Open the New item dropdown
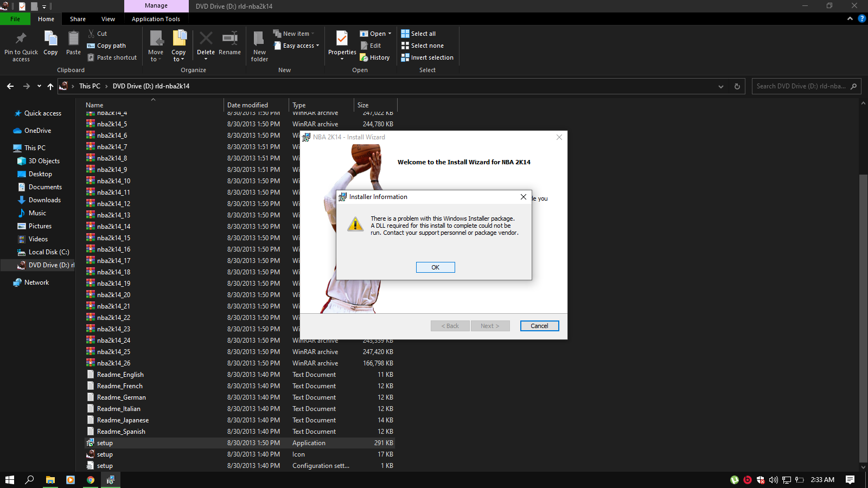Screen dimensions: 868x488 [293, 34]
